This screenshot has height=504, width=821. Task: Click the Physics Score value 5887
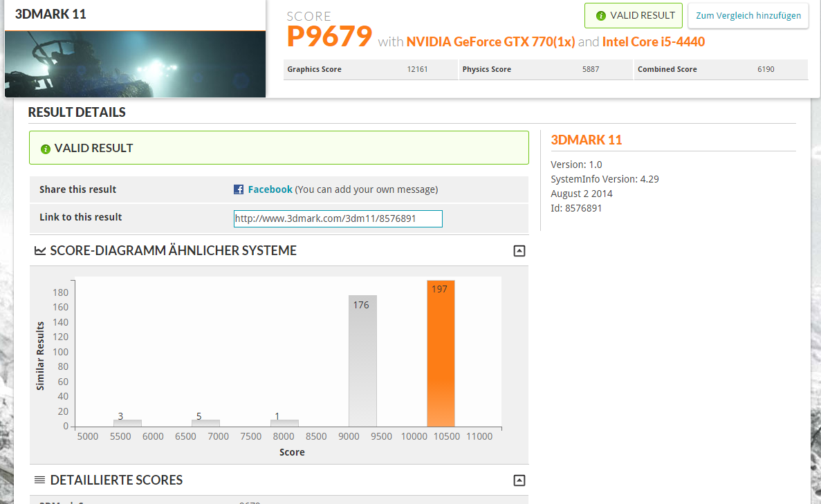click(591, 69)
